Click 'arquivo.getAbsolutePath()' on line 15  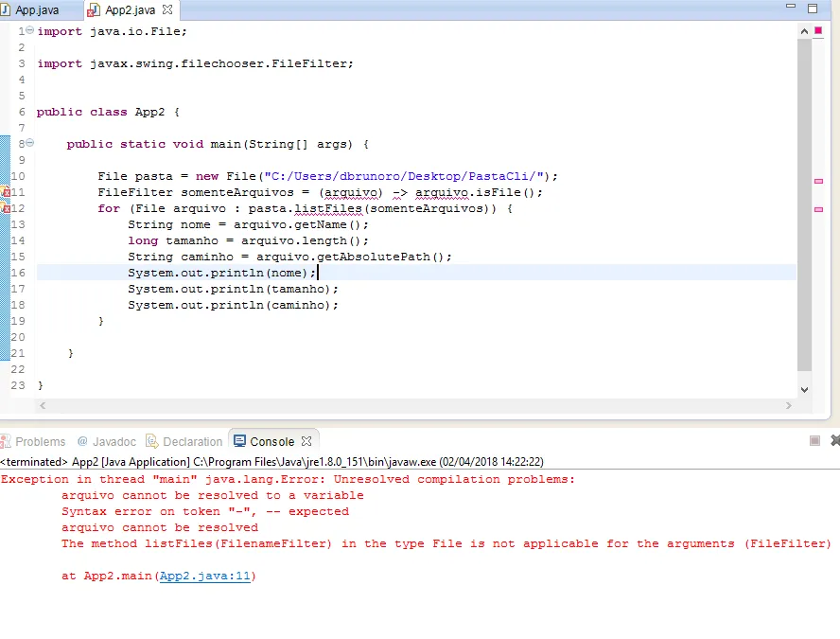350,257
